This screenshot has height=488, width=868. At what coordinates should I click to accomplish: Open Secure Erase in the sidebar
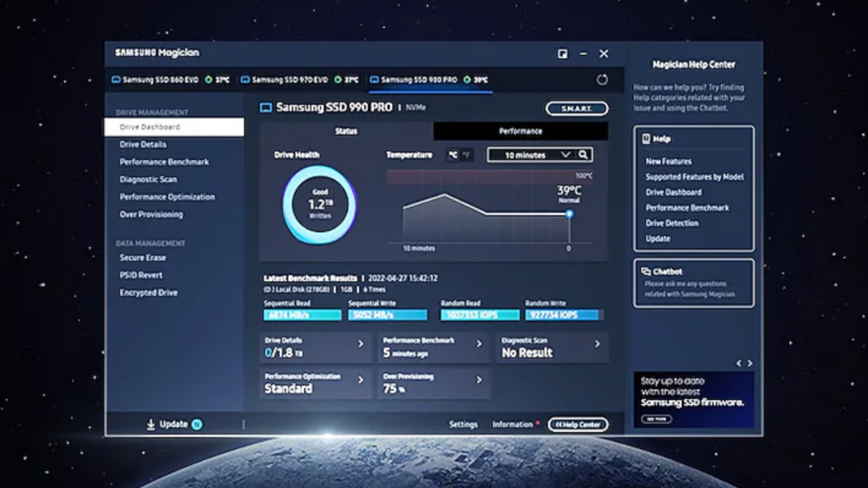point(142,258)
